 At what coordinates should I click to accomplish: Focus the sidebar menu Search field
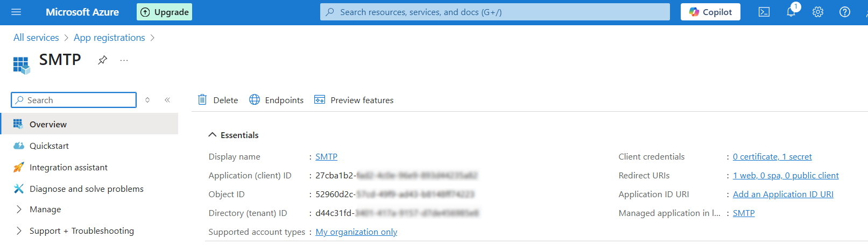(74, 100)
